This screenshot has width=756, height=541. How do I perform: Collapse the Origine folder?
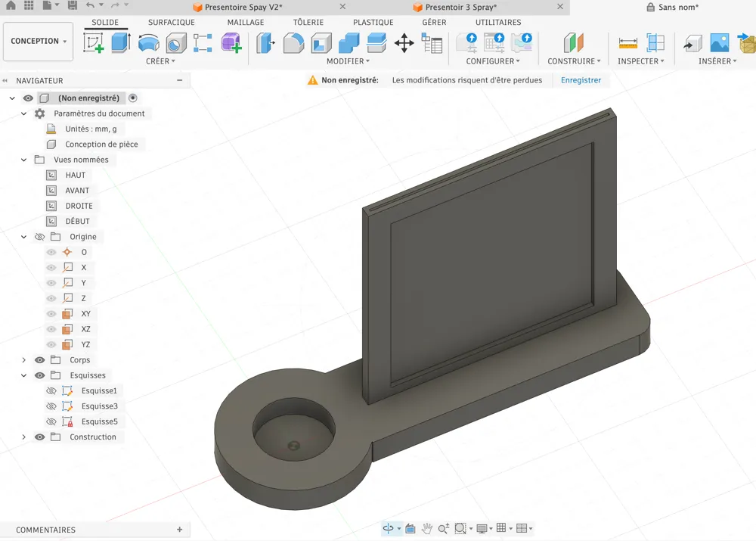coord(23,237)
